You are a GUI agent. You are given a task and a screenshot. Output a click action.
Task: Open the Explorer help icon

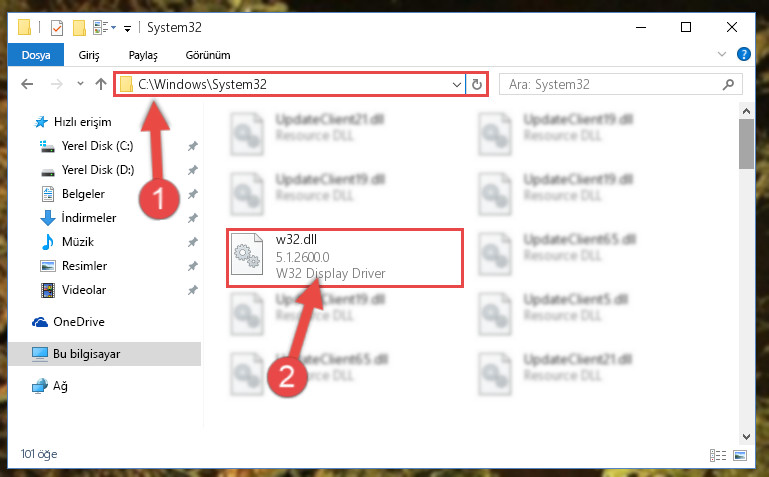click(x=743, y=54)
